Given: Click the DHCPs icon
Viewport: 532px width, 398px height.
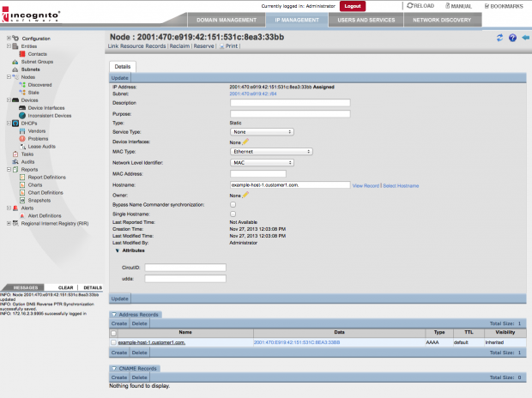Looking at the screenshot, I should click(x=15, y=124).
